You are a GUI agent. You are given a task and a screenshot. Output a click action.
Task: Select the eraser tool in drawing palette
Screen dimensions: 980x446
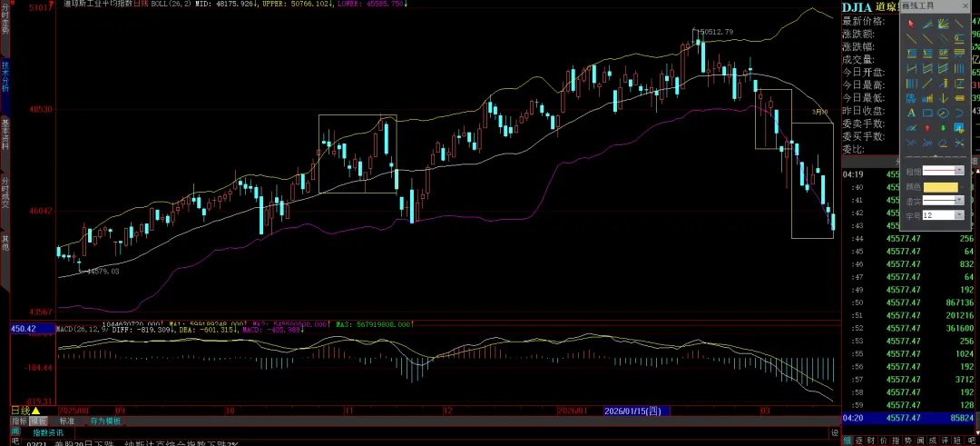[943, 143]
